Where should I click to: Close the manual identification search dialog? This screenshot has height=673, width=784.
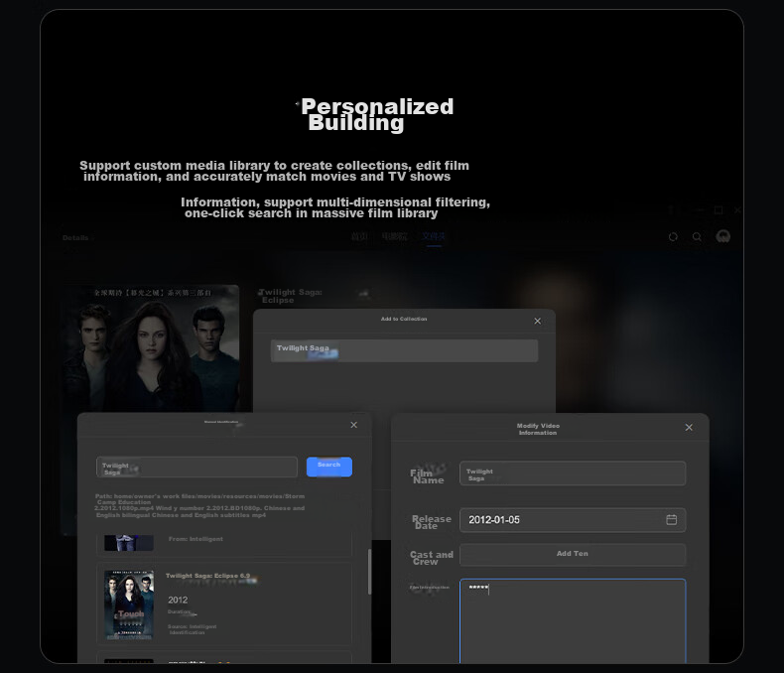354,425
